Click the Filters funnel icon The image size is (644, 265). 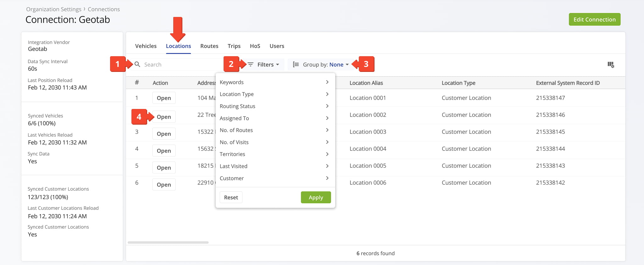(250, 64)
